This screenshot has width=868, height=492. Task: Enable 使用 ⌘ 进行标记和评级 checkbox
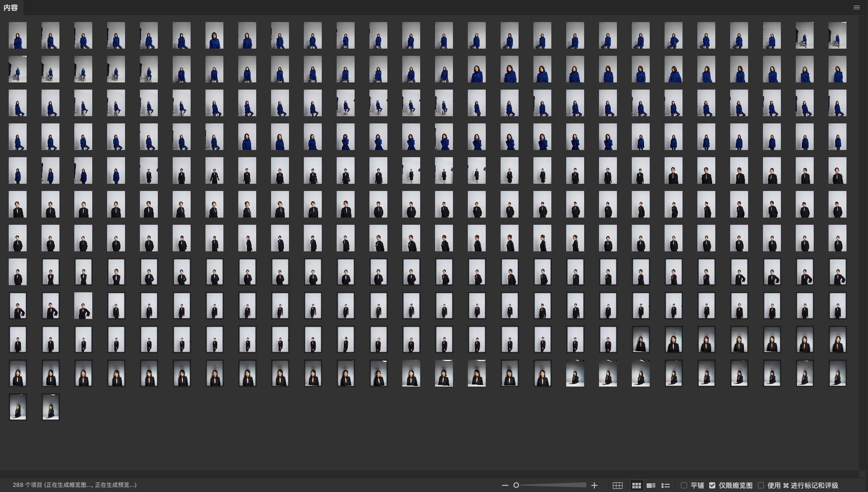[761, 485]
